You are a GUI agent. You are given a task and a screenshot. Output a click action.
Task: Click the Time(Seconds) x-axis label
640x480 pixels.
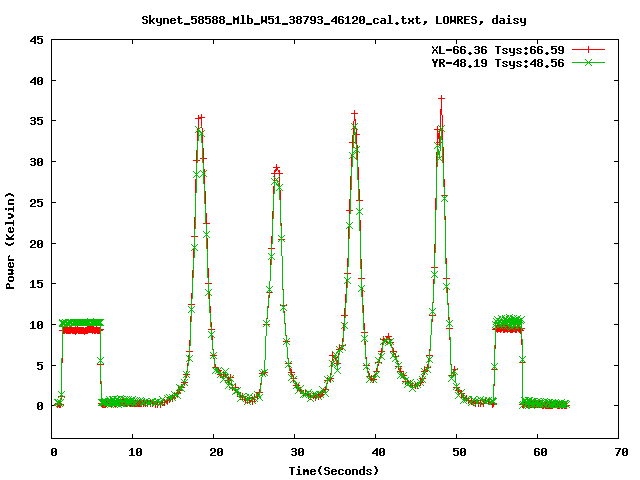334,471
